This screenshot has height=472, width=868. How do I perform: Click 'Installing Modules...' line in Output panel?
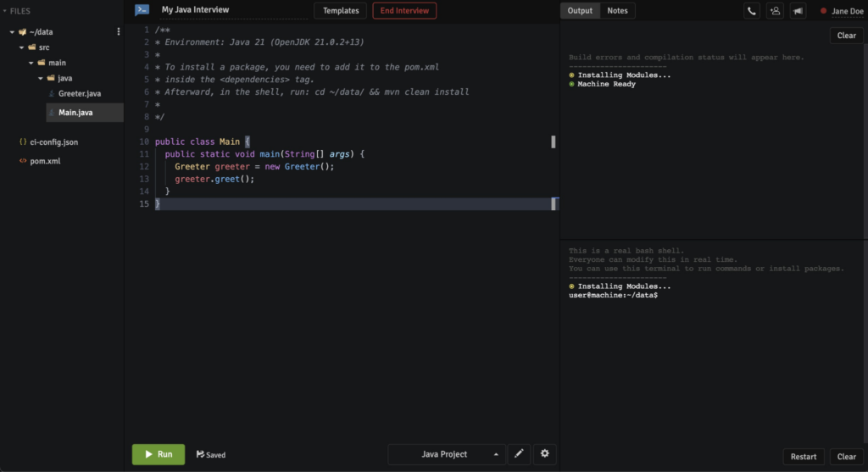pos(624,75)
